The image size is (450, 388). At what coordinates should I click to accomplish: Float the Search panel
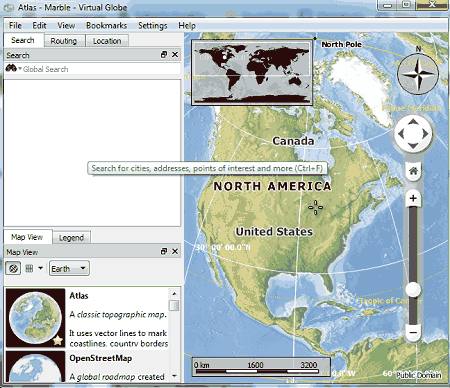point(164,54)
